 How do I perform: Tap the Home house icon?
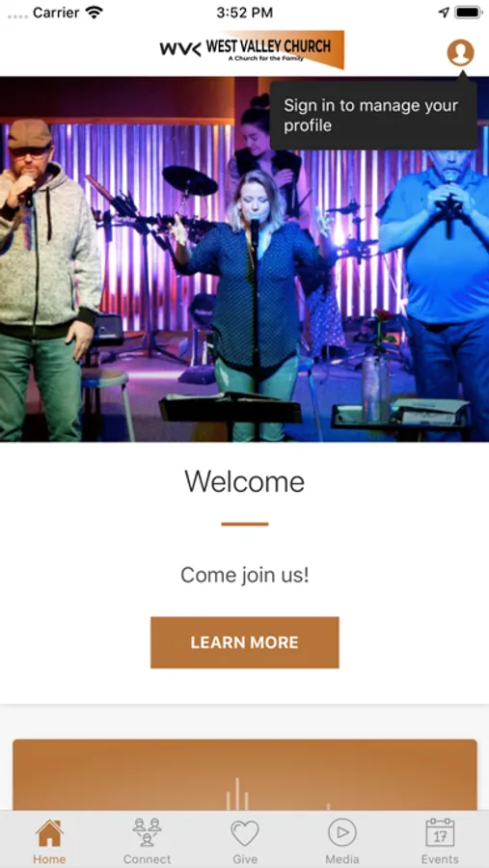click(x=49, y=833)
